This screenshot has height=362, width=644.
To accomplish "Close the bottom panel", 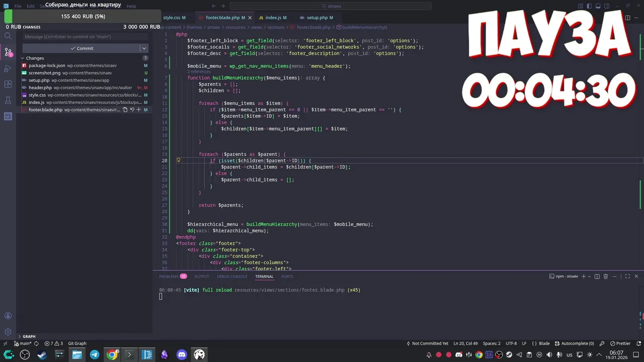I will 636,277.
